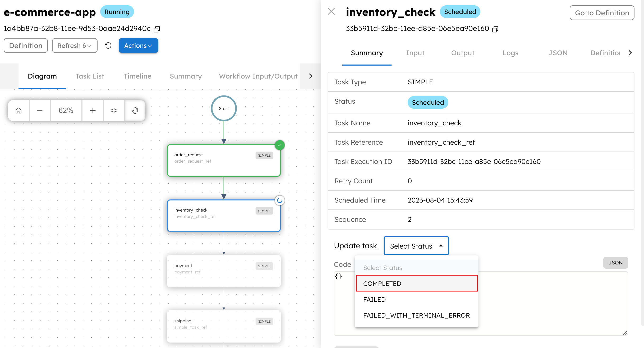Open the Logs tab for inventory_check

click(510, 53)
